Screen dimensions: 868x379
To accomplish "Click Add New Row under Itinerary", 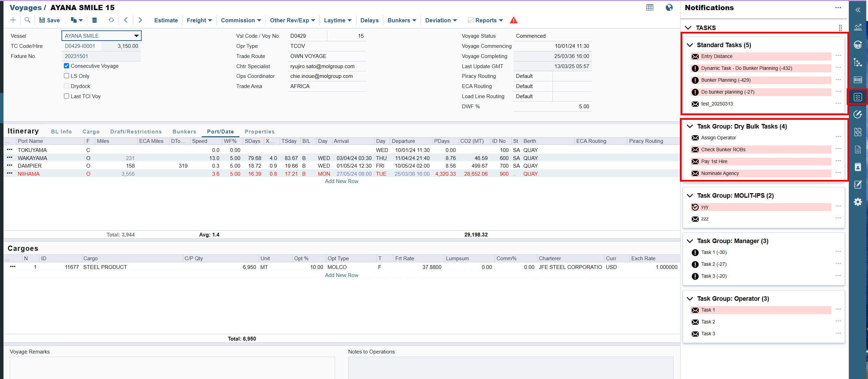I will point(341,181).
